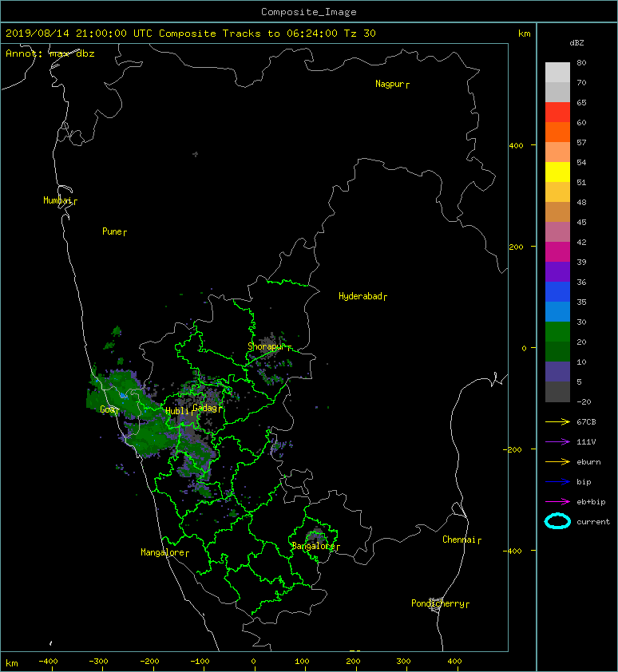This screenshot has width=618, height=672.
Task: Click the Mangalore city label
Action: (x=163, y=552)
